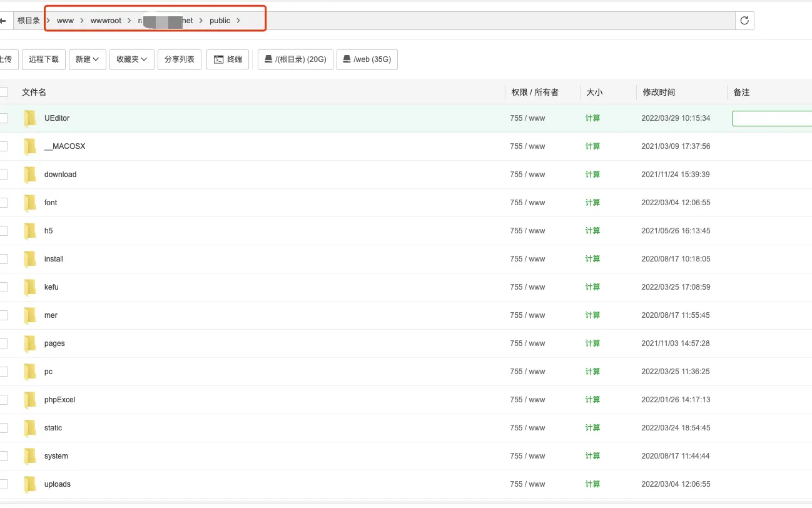812x508 pixels.
Task: Click the mer folder icon
Action: pyautogui.click(x=30, y=315)
